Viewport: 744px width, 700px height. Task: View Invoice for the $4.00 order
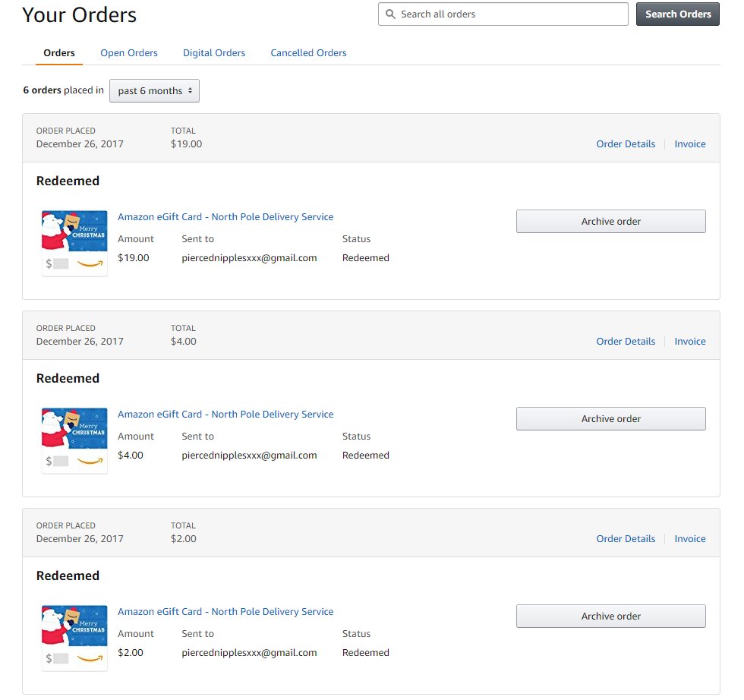coord(690,341)
